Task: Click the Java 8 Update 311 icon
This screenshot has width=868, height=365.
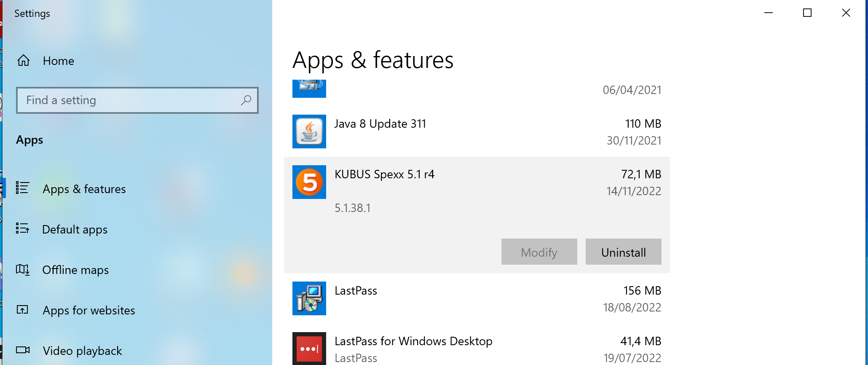Action: tap(309, 132)
